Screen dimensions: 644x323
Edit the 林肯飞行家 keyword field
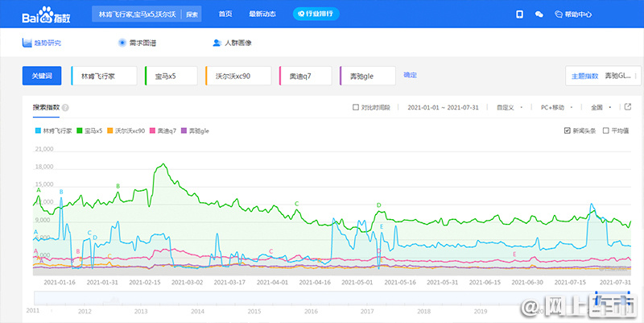(x=104, y=76)
